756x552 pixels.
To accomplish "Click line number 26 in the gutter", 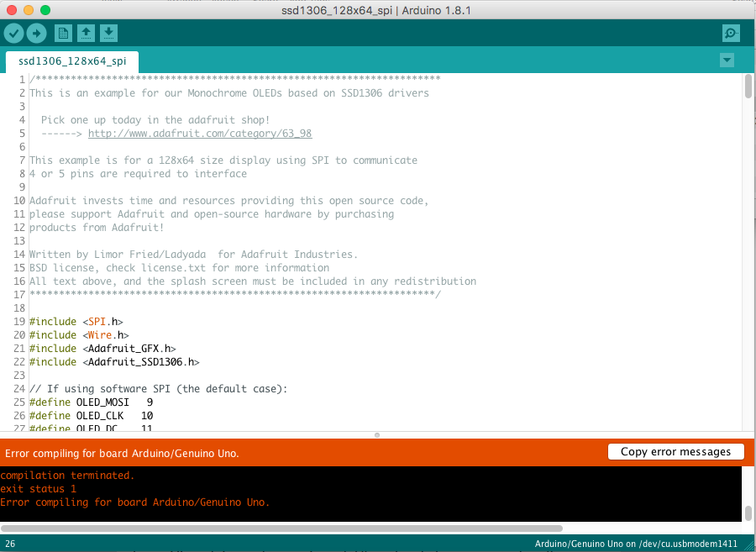I will coord(18,415).
